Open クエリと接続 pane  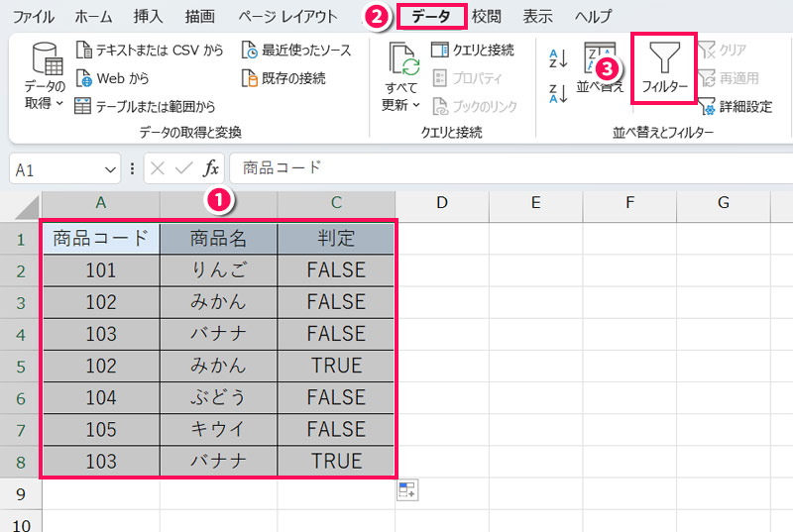pos(473,50)
